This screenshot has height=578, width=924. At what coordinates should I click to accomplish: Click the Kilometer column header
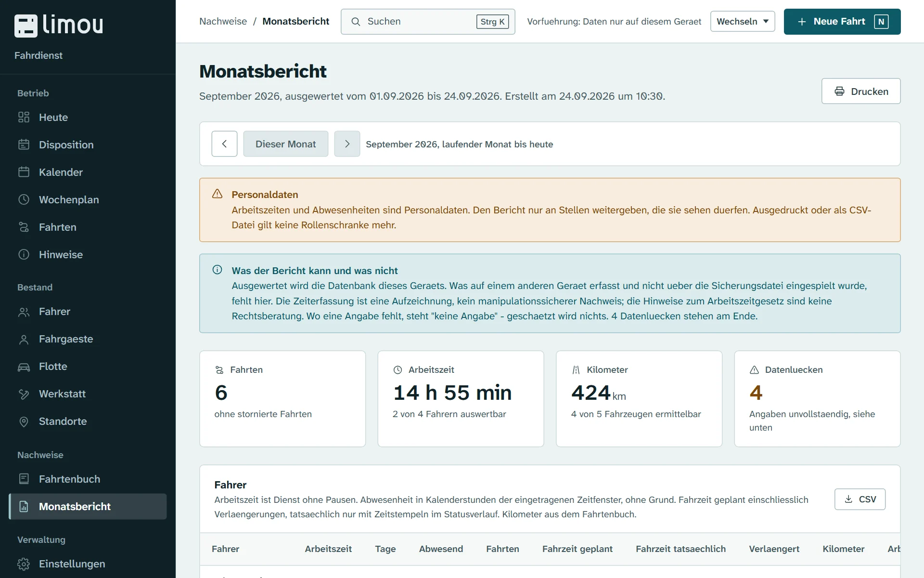coord(843,549)
